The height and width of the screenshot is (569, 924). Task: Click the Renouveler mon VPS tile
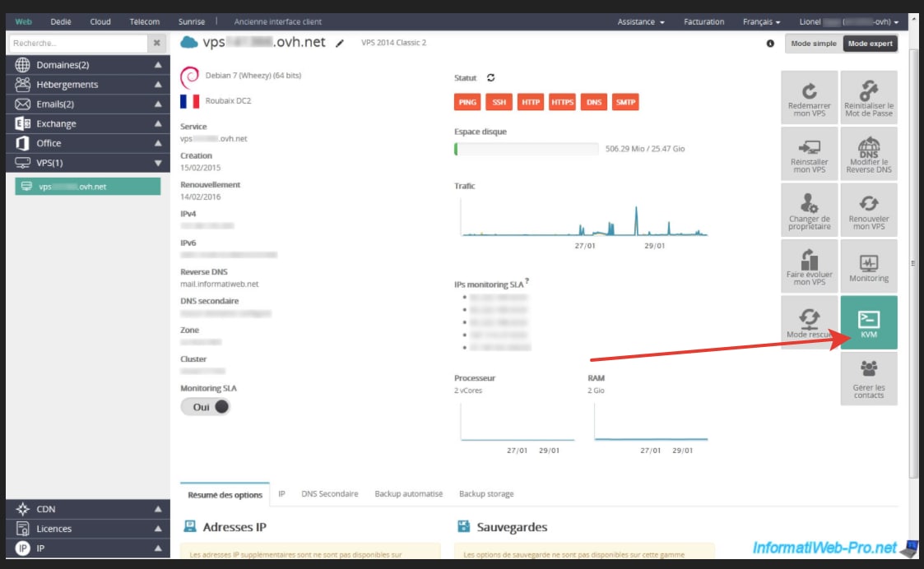(869, 210)
